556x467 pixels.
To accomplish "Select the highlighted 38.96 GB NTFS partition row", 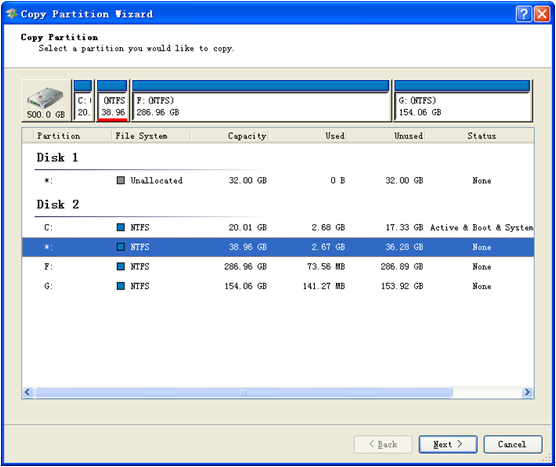I will point(278,247).
